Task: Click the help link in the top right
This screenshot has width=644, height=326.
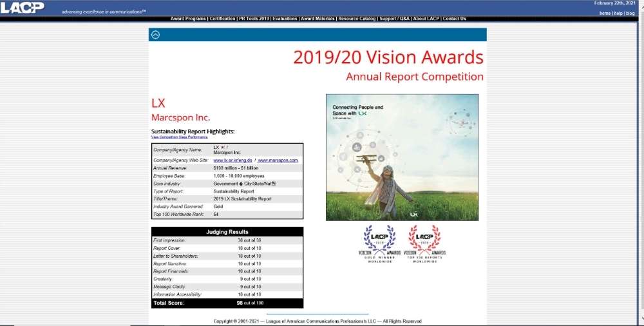Action: 618,13
